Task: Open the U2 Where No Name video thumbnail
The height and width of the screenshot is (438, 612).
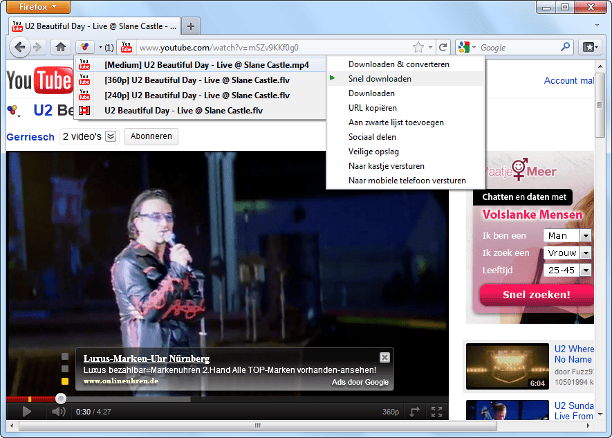Action: [507, 366]
